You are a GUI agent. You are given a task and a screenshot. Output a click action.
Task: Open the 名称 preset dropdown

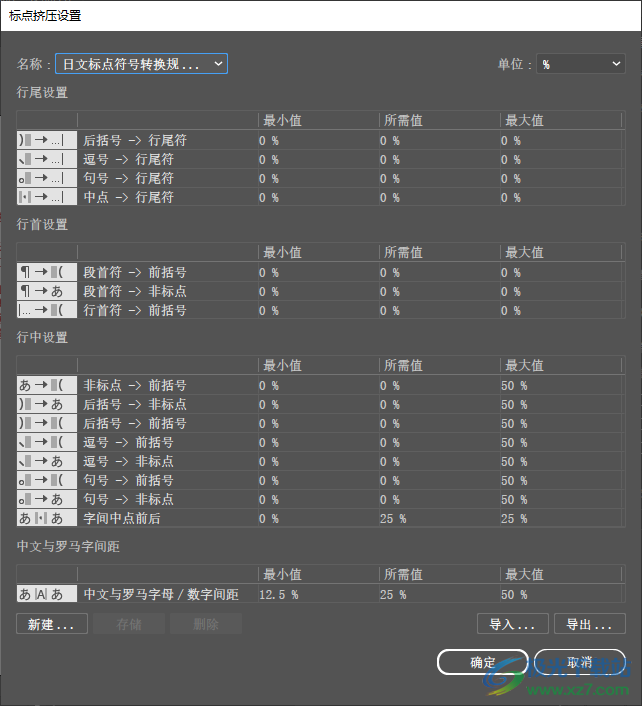point(141,63)
